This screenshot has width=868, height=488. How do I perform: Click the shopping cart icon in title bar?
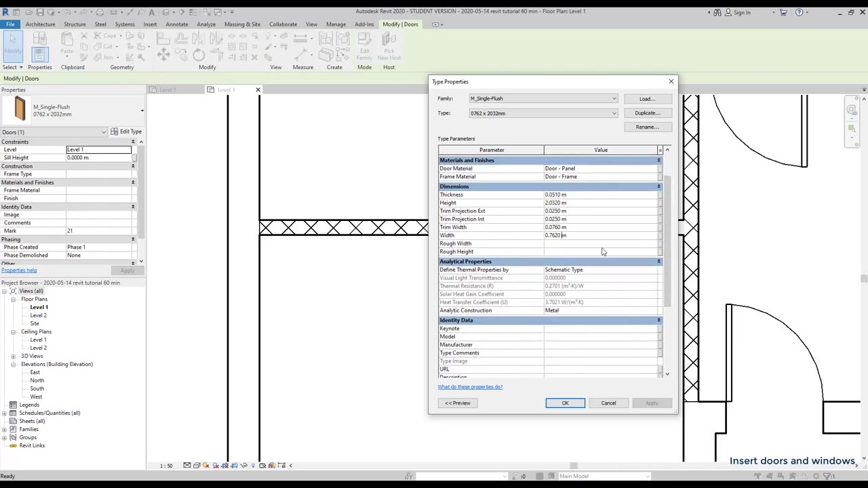[x=783, y=12]
